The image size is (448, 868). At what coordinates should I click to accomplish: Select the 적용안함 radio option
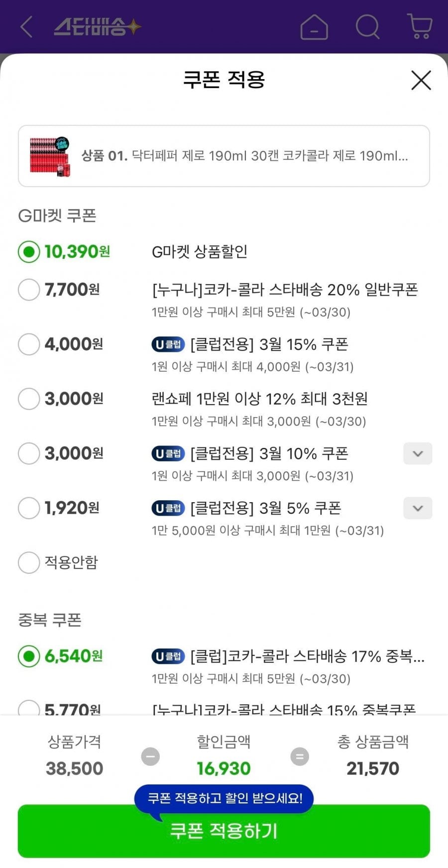tap(29, 562)
